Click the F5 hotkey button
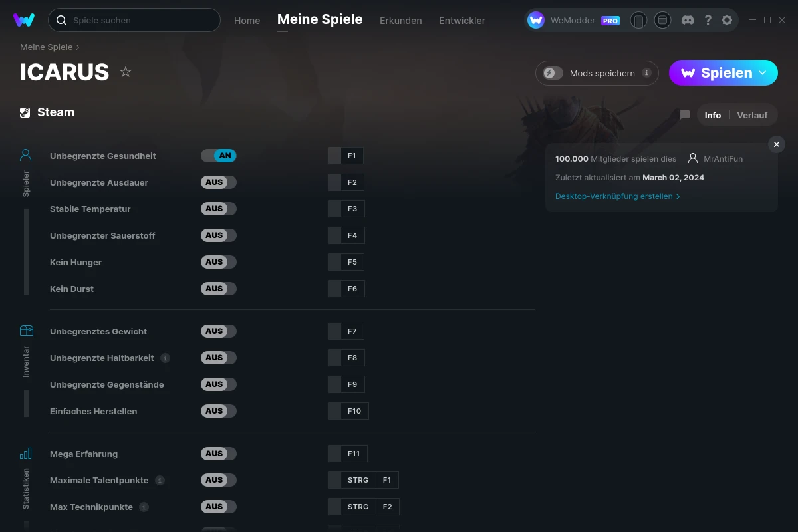The width and height of the screenshot is (798, 532). point(346,262)
